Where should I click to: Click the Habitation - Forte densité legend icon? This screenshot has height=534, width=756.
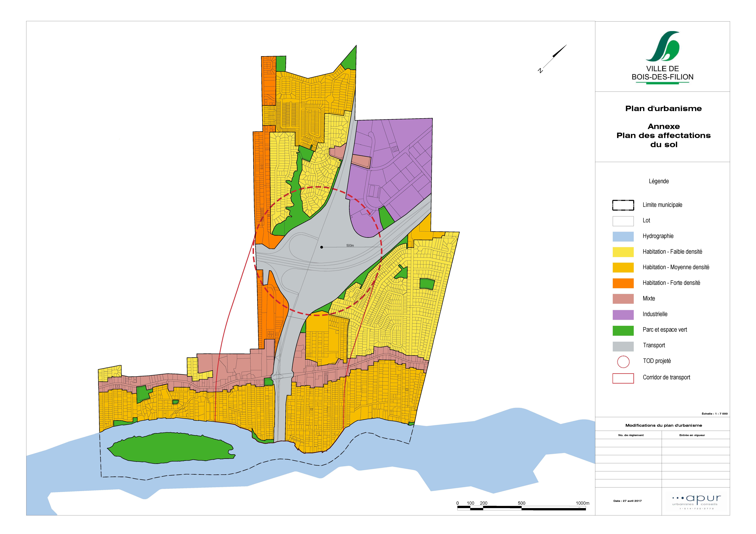(623, 283)
